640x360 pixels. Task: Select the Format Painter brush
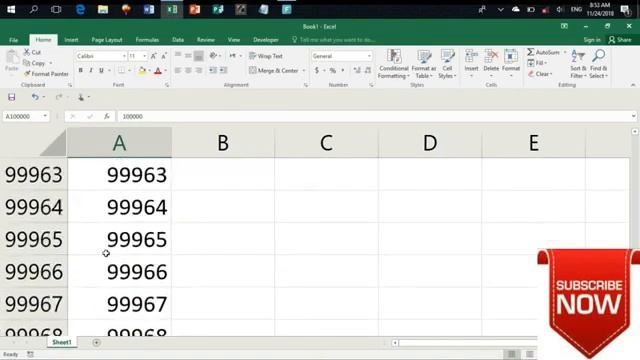click(27, 73)
